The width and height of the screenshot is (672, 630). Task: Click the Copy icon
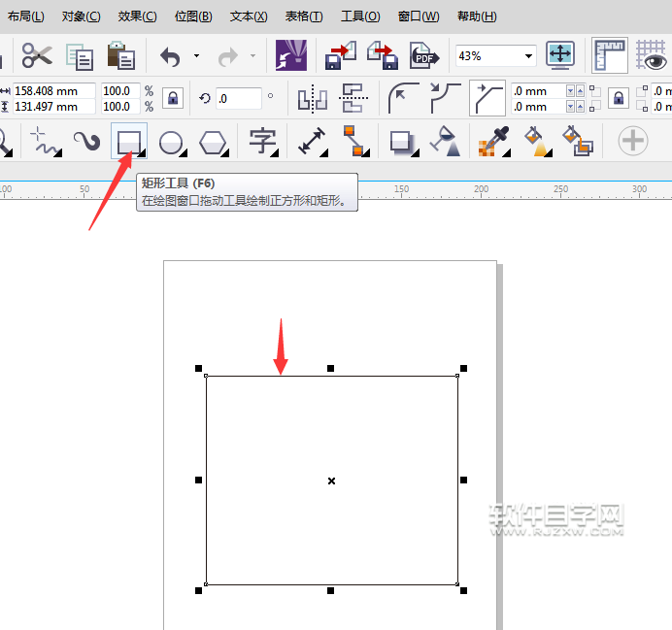pyautogui.click(x=80, y=56)
